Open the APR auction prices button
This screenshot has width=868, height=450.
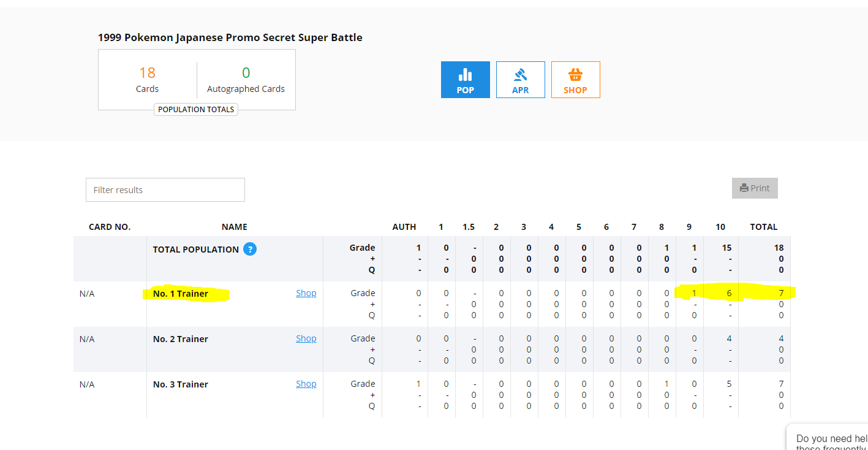(x=520, y=80)
